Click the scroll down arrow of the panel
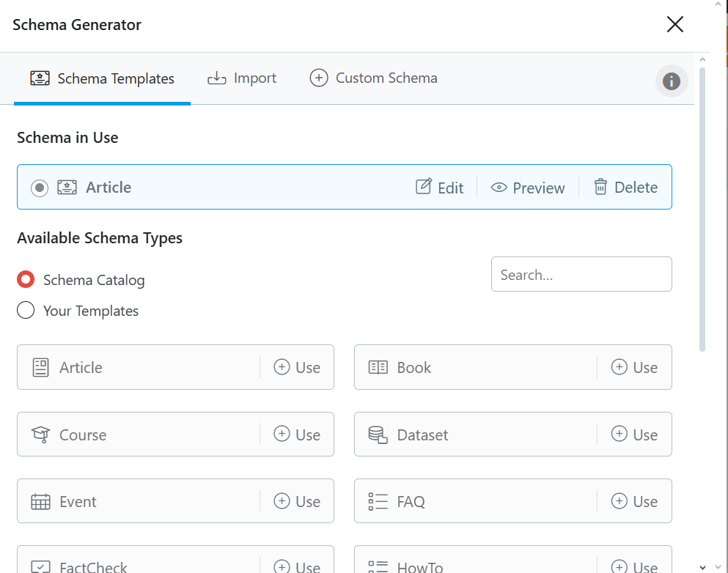 [702, 567]
